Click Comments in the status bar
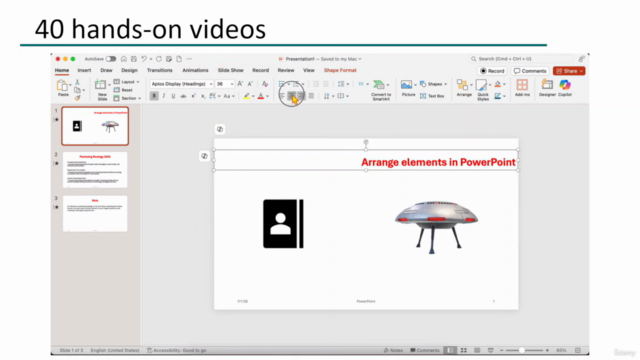This screenshot has width=640, height=360. tap(424, 350)
